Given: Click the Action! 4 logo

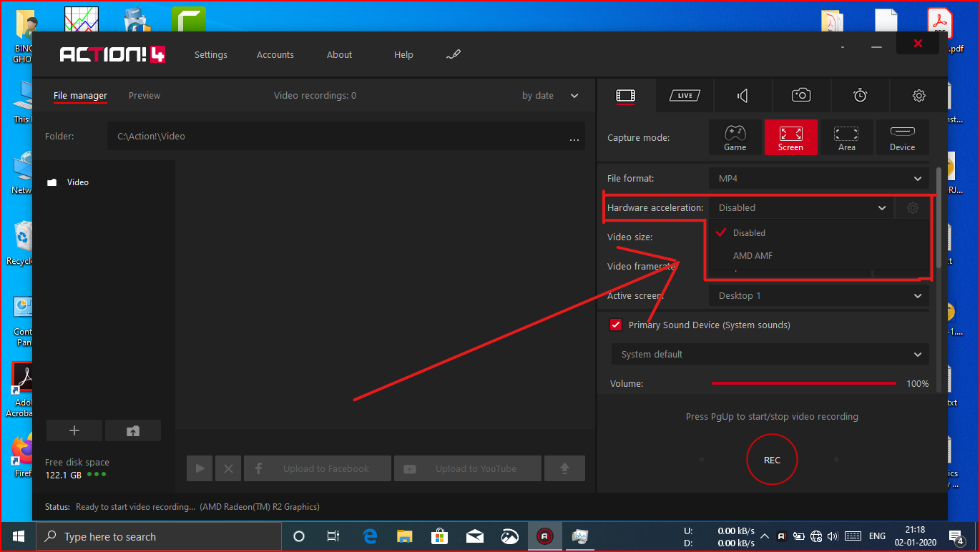Looking at the screenshot, I should point(112,54).
